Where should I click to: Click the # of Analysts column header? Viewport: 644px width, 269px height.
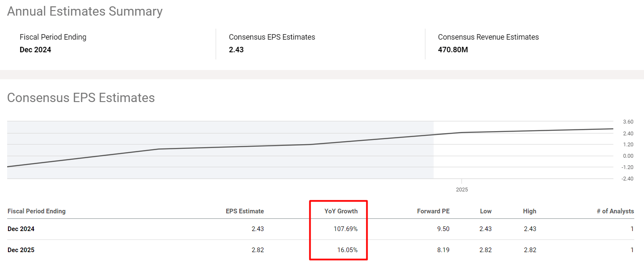tap(616, 211)
